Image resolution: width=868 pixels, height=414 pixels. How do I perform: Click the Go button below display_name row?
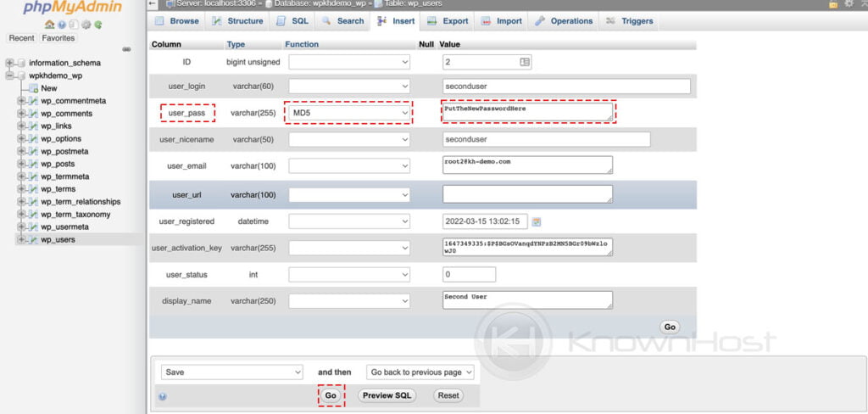coord(670,327)
